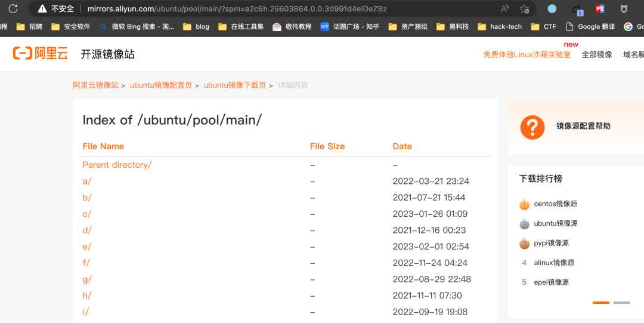Sort by the File Name column header
Screen dimensions: 644x323
103,146
